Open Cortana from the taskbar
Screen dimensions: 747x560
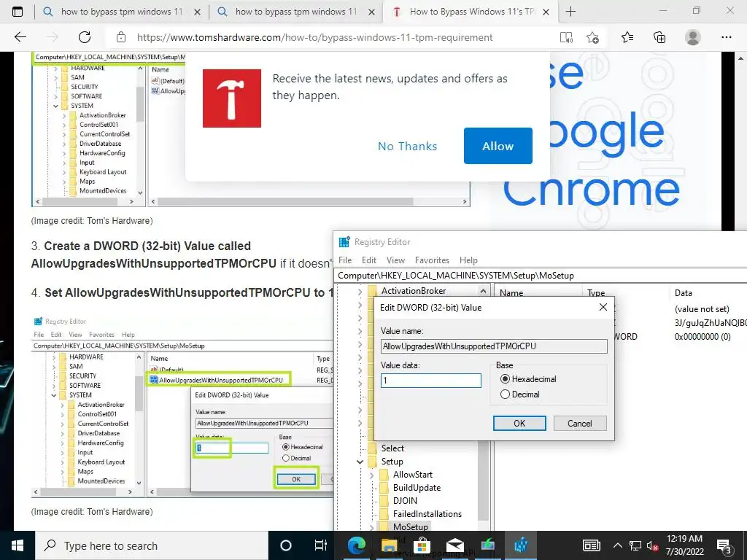pyautogui.click(x=285, y=545)
